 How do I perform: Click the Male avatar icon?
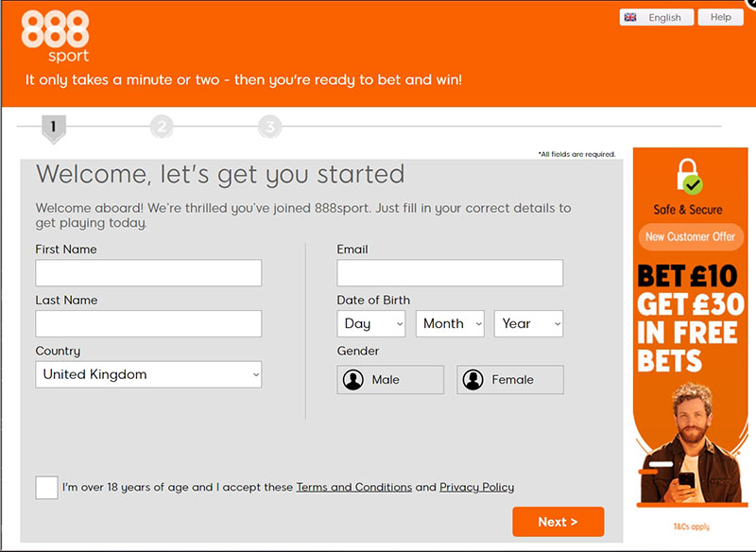coord(352,380)
